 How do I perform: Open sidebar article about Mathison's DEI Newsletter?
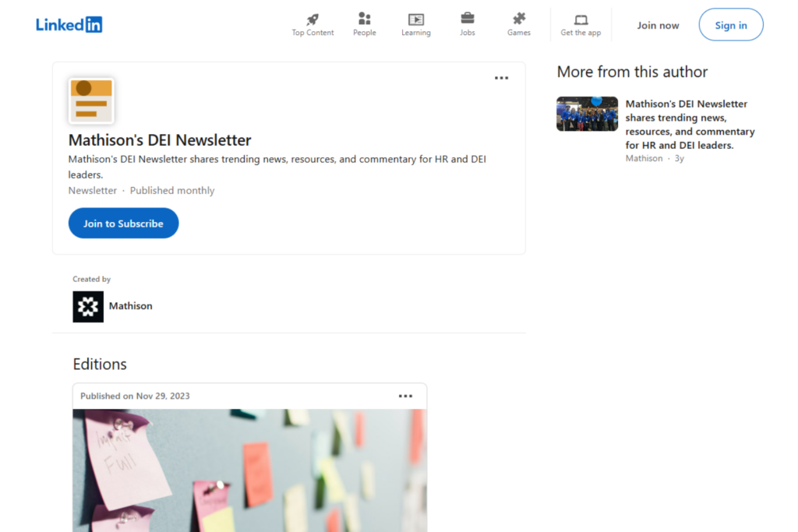[x=690, y=124]
